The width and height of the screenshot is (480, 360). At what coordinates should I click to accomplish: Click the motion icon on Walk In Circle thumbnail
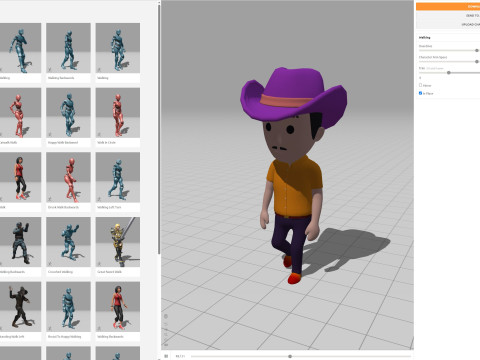[x=99, y=135]
